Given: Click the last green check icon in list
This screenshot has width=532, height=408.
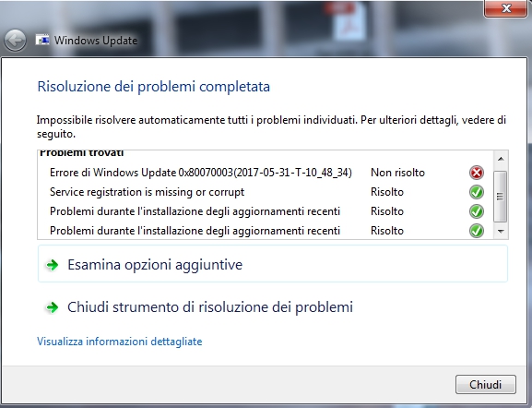Looking at the screenshot, I should pos(477,231).
